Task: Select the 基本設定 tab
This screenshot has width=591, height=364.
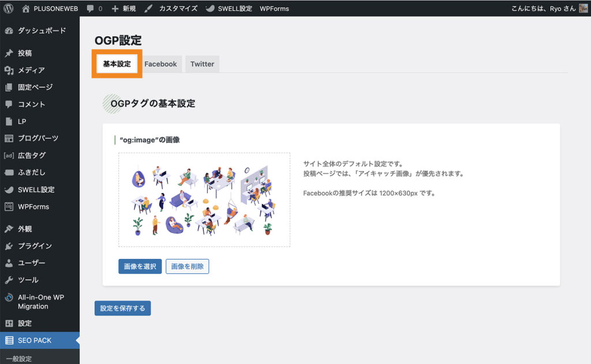Action: [x=117, y=64]
